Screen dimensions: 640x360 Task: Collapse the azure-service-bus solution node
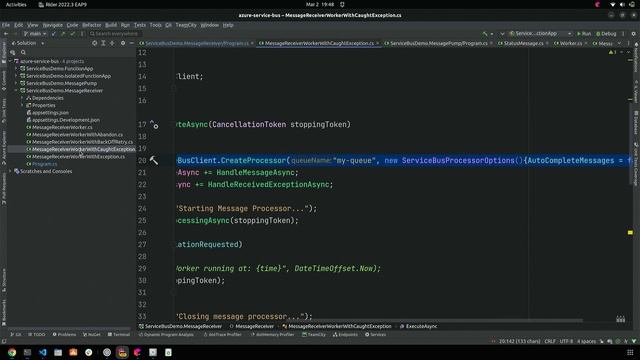coord(10,61)
